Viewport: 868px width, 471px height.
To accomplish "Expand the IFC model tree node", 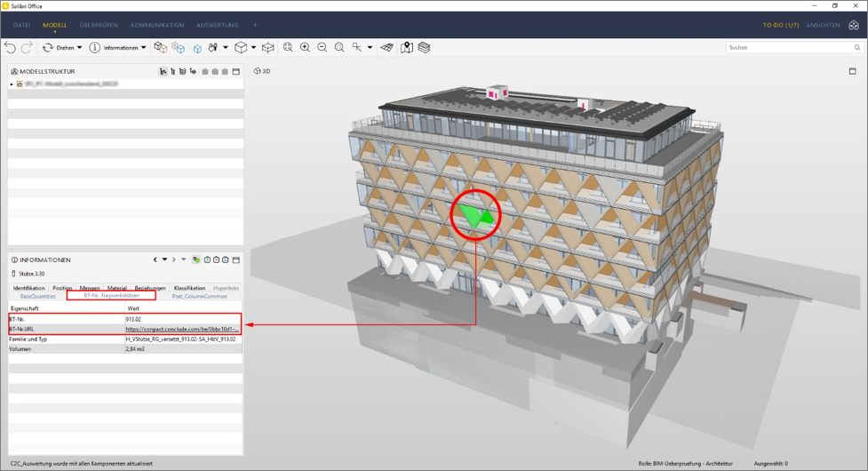I will click(12, 84).
